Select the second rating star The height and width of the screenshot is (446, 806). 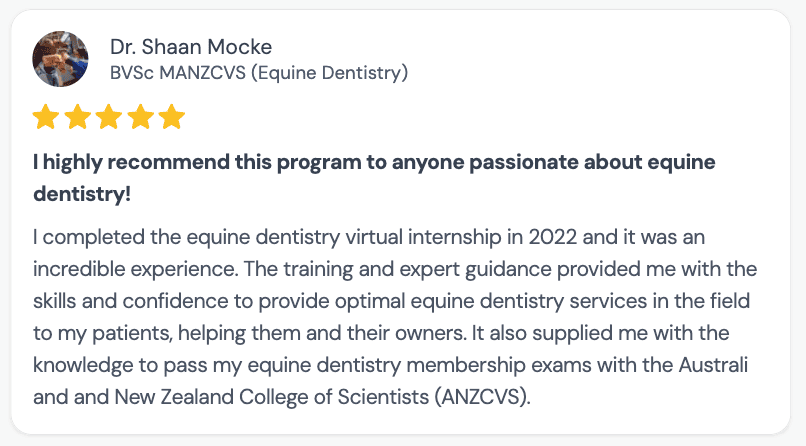coord(77,118)
